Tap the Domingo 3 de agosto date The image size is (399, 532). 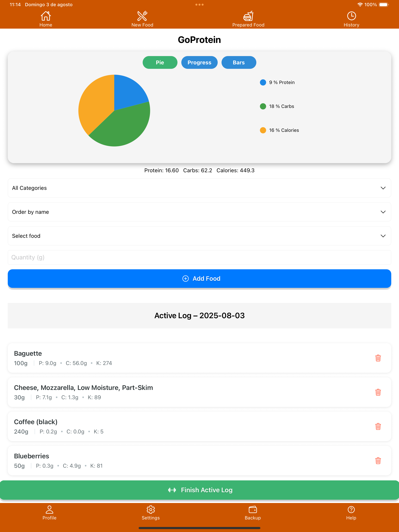pyautogui.click(x=49, y=5)
